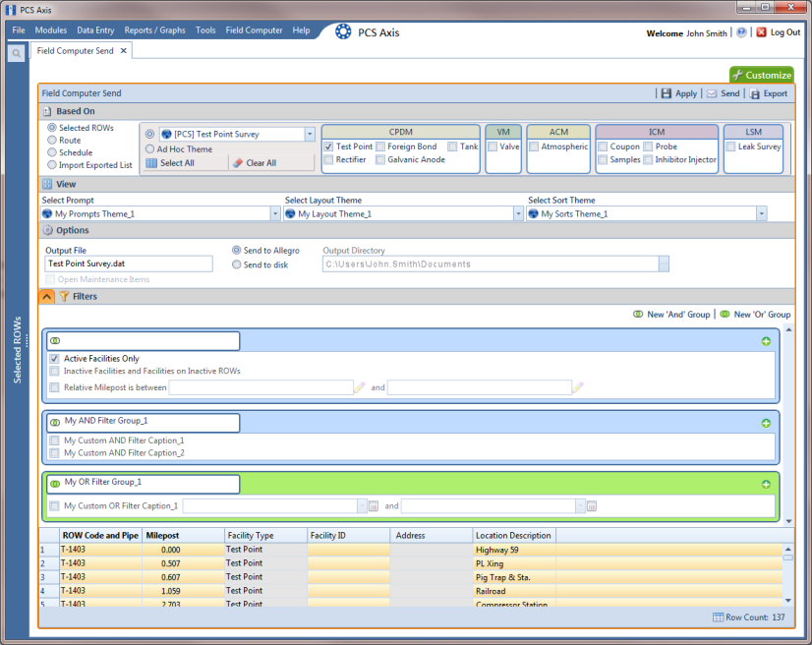This screenshot has height=645, width=812.
Task: Add filter to Active Facilities group with plus icon
Action: click(766, 341)
